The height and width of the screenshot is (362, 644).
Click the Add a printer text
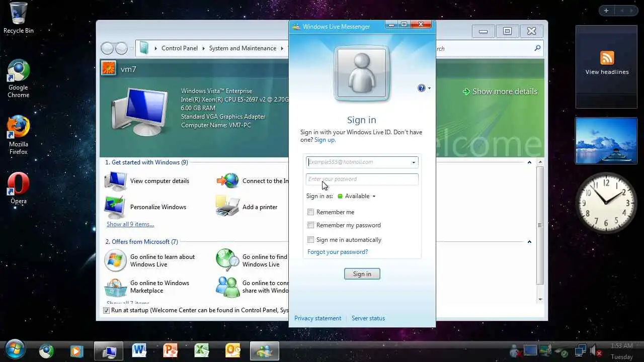[x=260, y=207]
